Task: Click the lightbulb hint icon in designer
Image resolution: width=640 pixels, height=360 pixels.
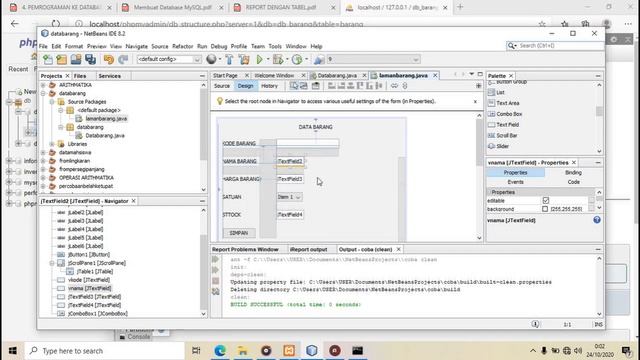Action: (220, 101)
